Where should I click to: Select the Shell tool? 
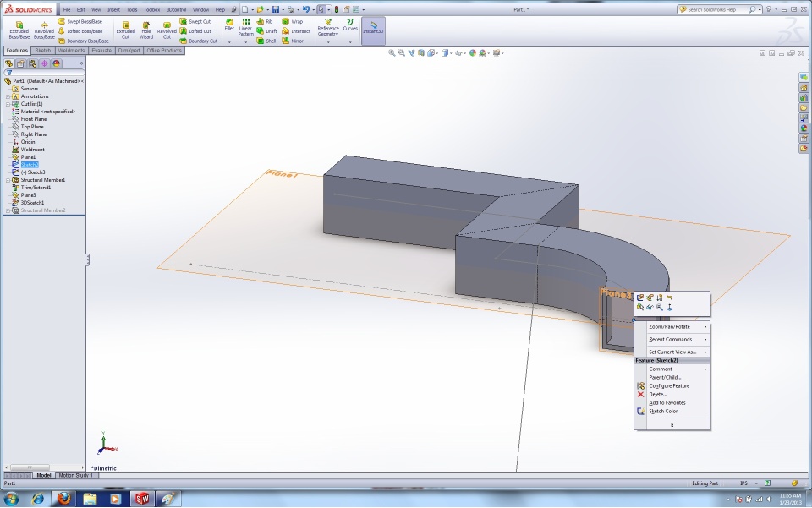pyautogui.click(x=266, y=41)
